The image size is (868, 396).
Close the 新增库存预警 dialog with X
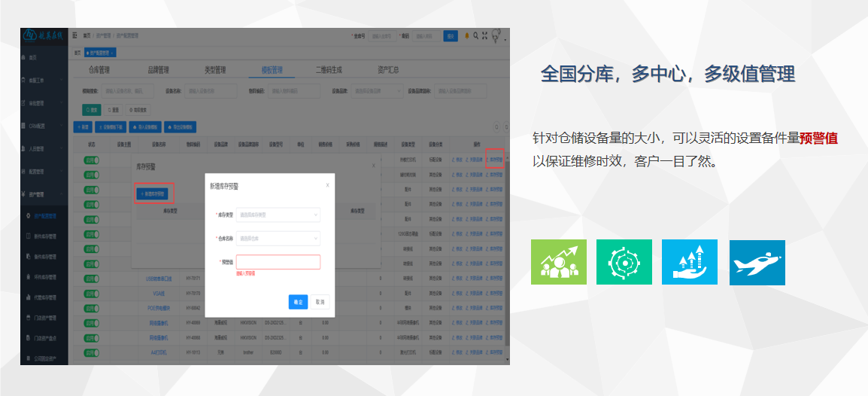[x=327, y=184]
